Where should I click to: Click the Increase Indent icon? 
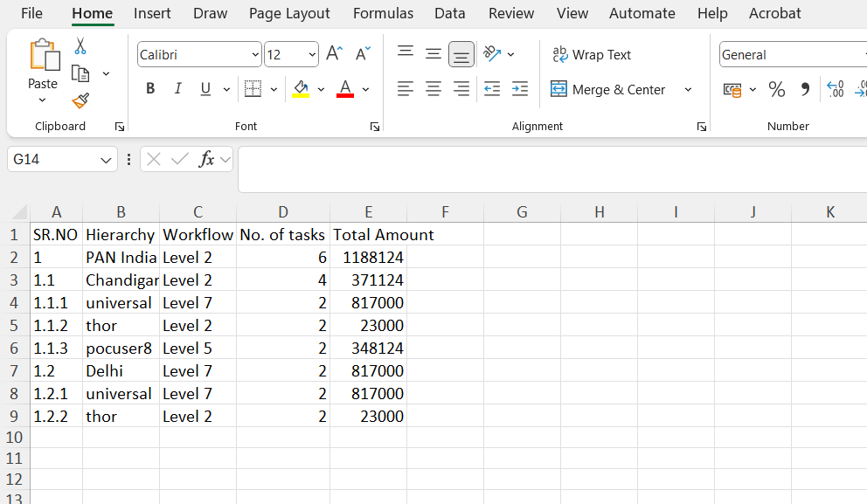520,89
